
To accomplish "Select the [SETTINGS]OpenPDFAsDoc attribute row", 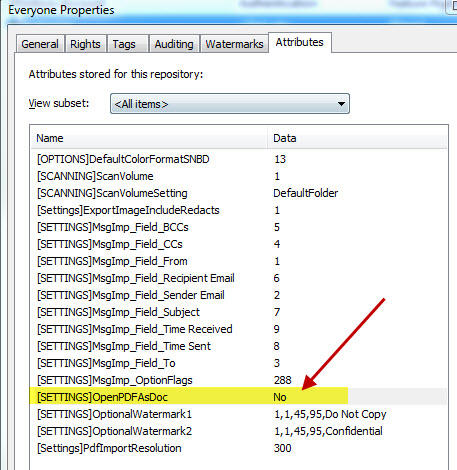I will coord(238,397).
